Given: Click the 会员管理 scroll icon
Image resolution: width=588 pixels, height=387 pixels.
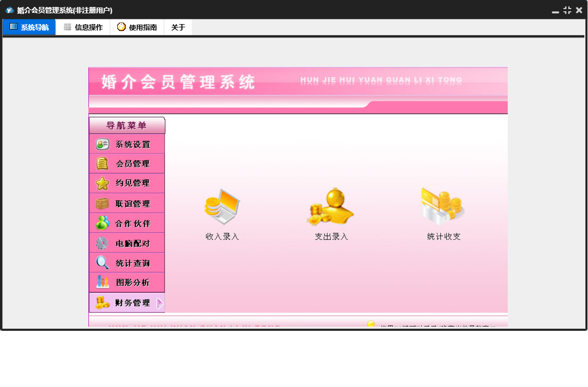Looking at the screenshot, I should pyautogui.click(x=102, y=163).
